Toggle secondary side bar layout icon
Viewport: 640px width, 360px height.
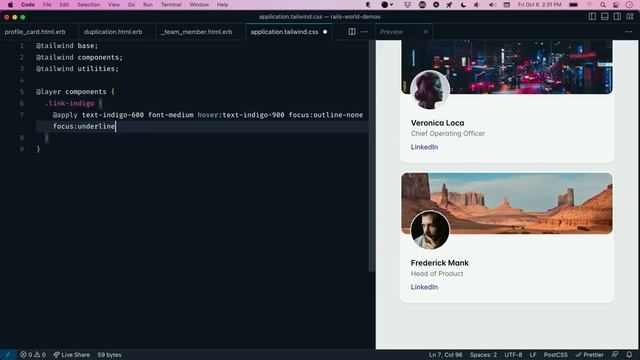tap(617, 17)
